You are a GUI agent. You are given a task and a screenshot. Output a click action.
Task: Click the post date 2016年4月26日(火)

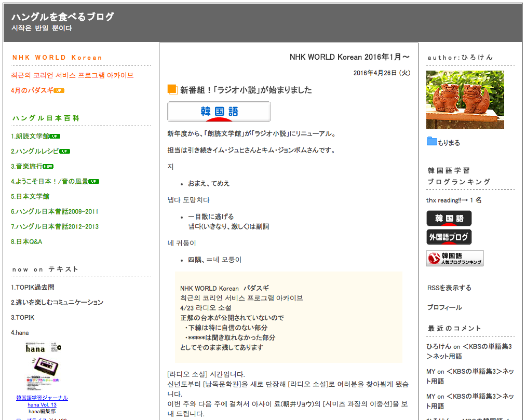click(382, 73)
